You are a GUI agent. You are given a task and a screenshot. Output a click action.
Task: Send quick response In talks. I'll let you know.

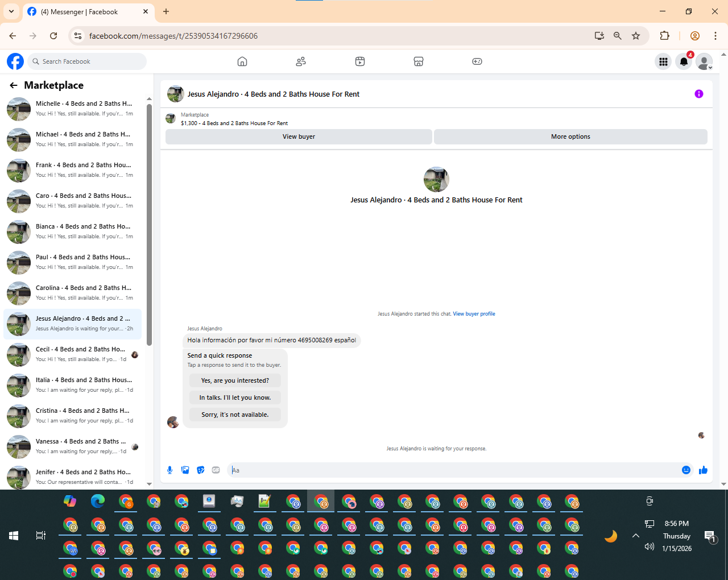tap(235, 397)
